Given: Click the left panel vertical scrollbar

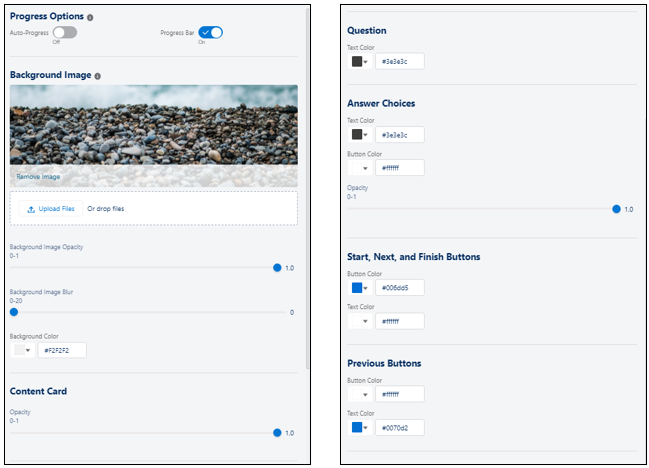Looking at the screenshot, I should coord(307,188).
